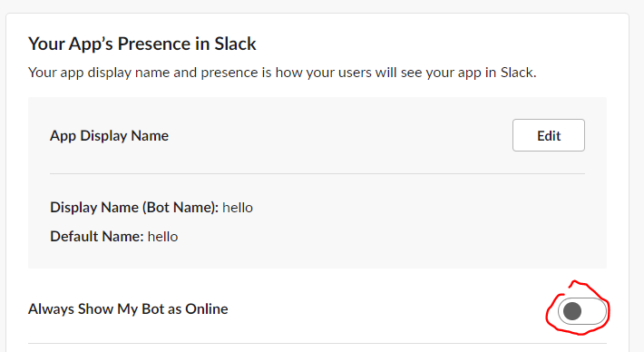644x352 pixels.
Task: Enable Always Show My Bot as Online toggle
Action: (582, 311)
